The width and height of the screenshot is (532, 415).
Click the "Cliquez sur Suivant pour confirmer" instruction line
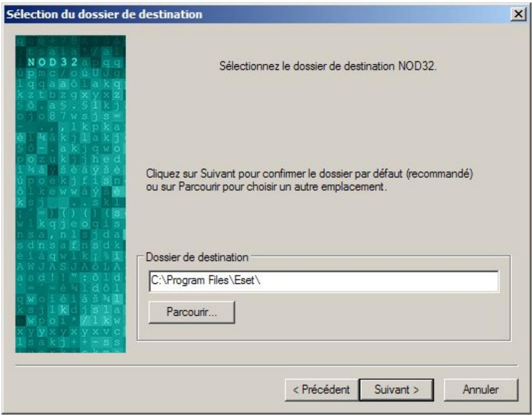click(310, 174)
